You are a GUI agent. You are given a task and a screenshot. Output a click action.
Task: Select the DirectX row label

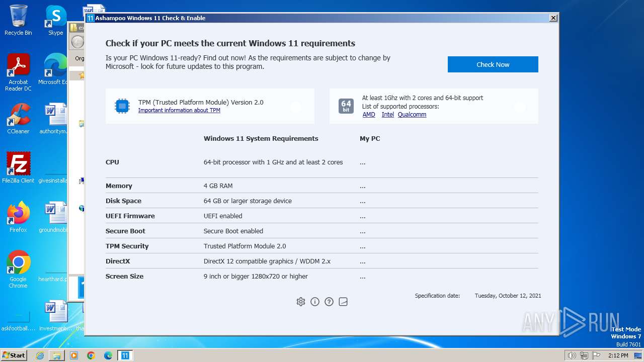(118, 261)
